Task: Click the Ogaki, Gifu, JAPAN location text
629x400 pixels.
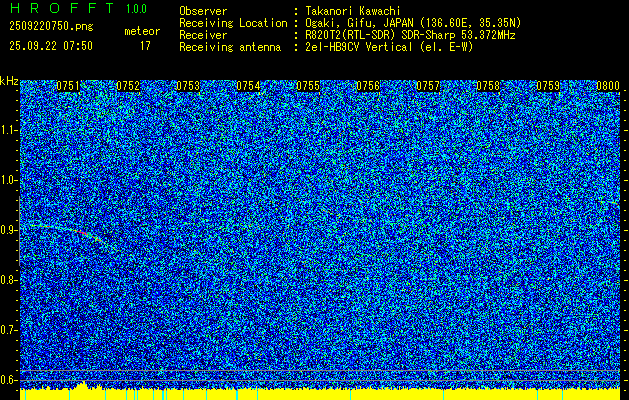Action: (x=413, y=23)
